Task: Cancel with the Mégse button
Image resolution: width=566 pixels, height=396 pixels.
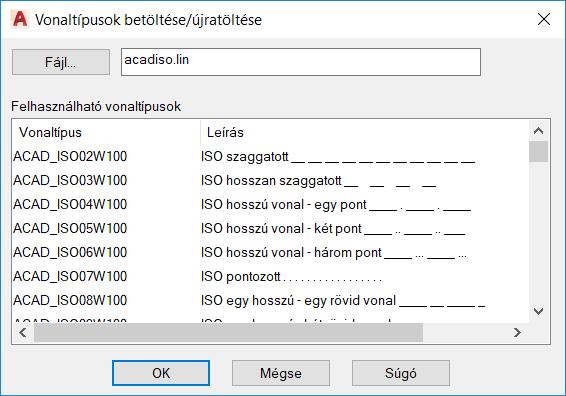Action: (x=281, y=373)
